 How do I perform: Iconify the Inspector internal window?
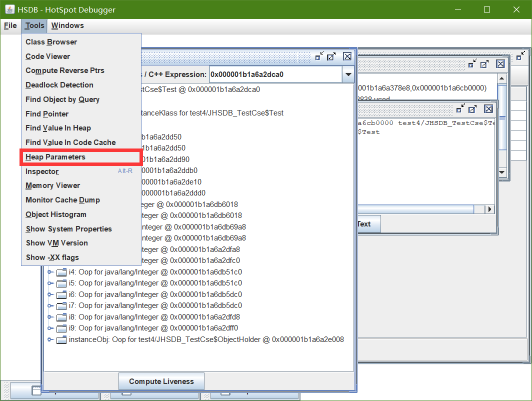click(319, 56)
